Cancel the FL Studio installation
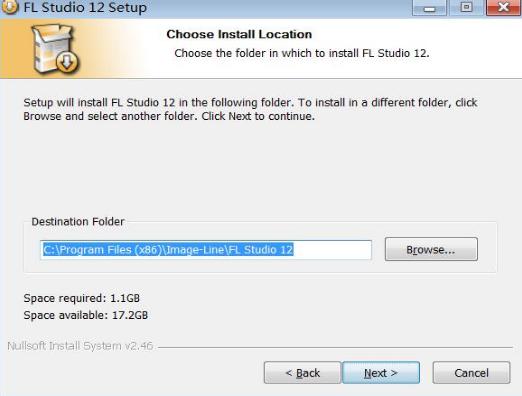This screenshot has height=396, width=522. pyautogui.click(x=471, y=373)
